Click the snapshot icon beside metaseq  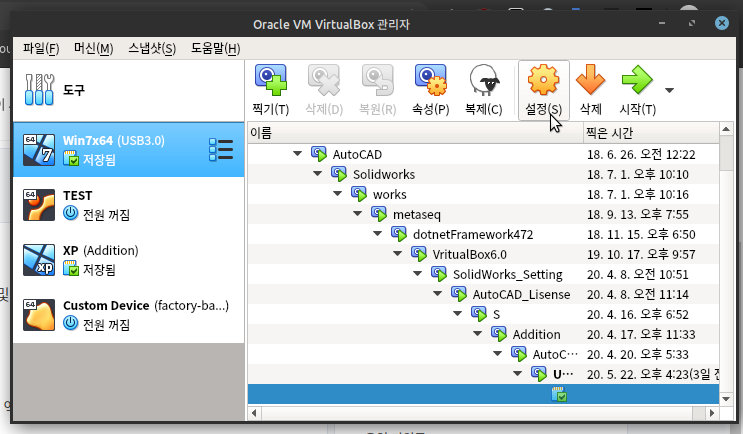[379, 214]
